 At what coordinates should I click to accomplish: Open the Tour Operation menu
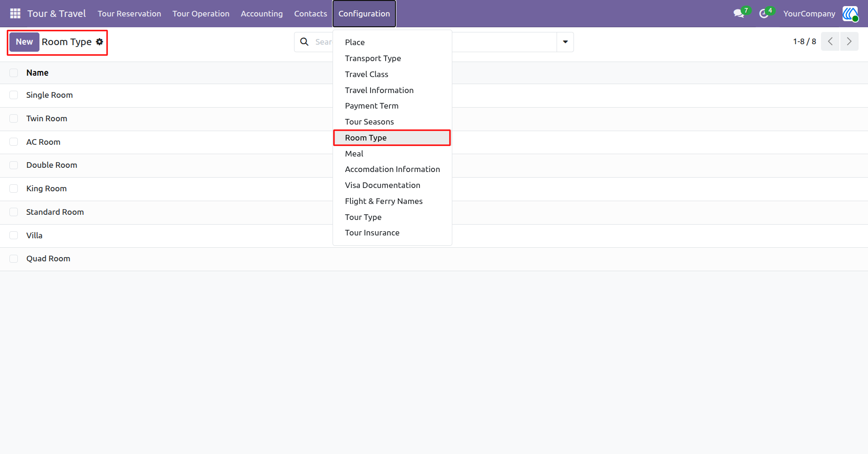(x=201, y=14)
